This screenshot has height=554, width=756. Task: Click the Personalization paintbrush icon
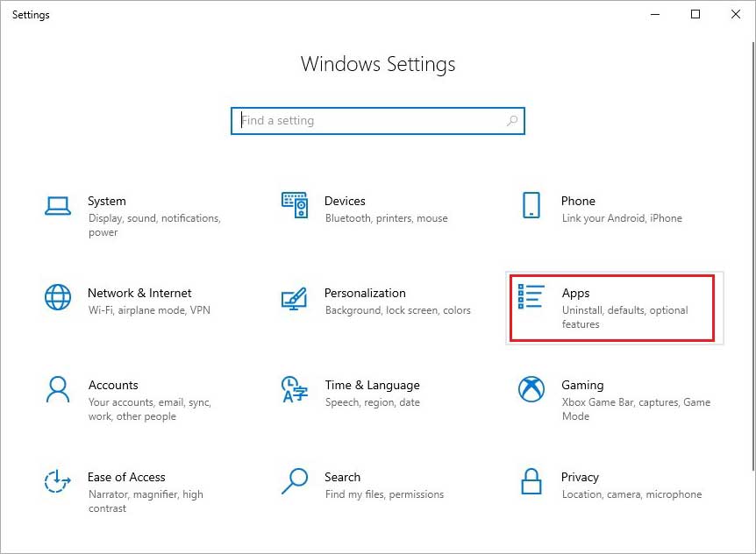tap(294, 298)
